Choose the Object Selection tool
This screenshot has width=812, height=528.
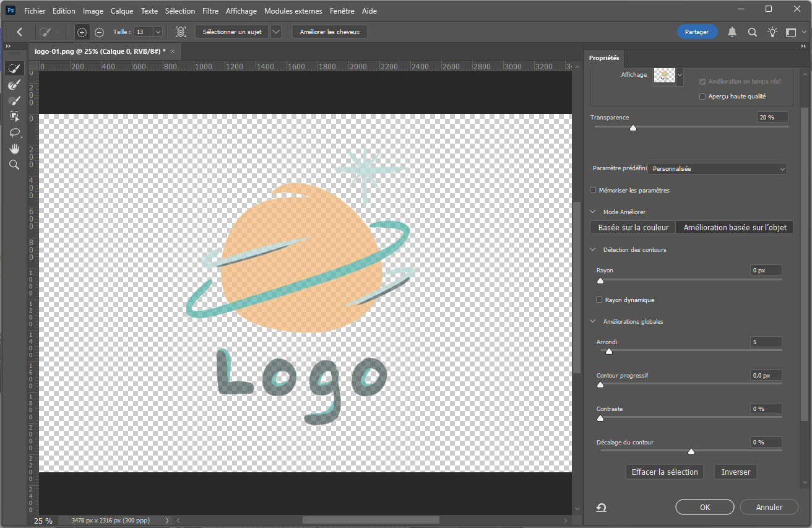click(x=14, y=116)
